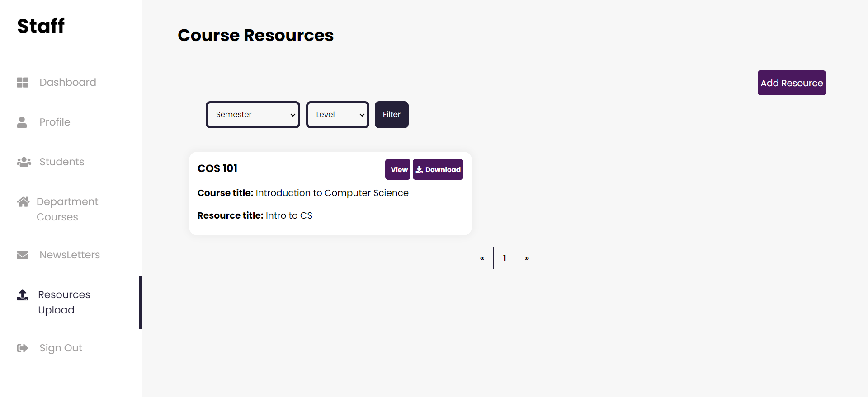Click the Resources Upload icon
Viewport: 868px width, 397px height.
click(x=22, y=294)
